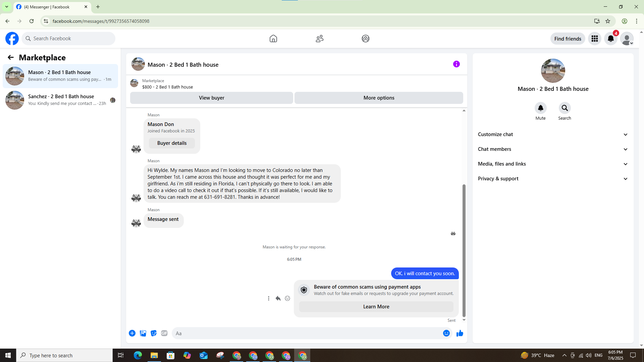Choose a GIF from the GIF icon

click(164, 333)
